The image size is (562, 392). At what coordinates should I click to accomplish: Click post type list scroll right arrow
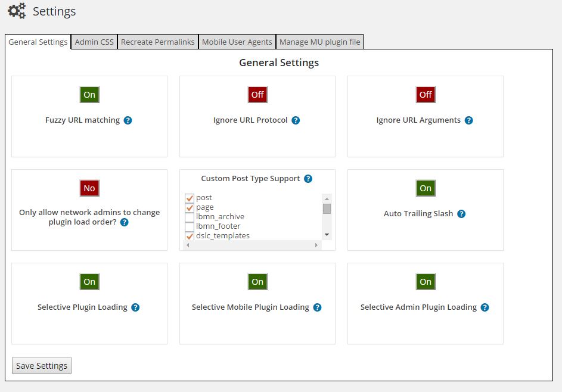pos(316,245)
